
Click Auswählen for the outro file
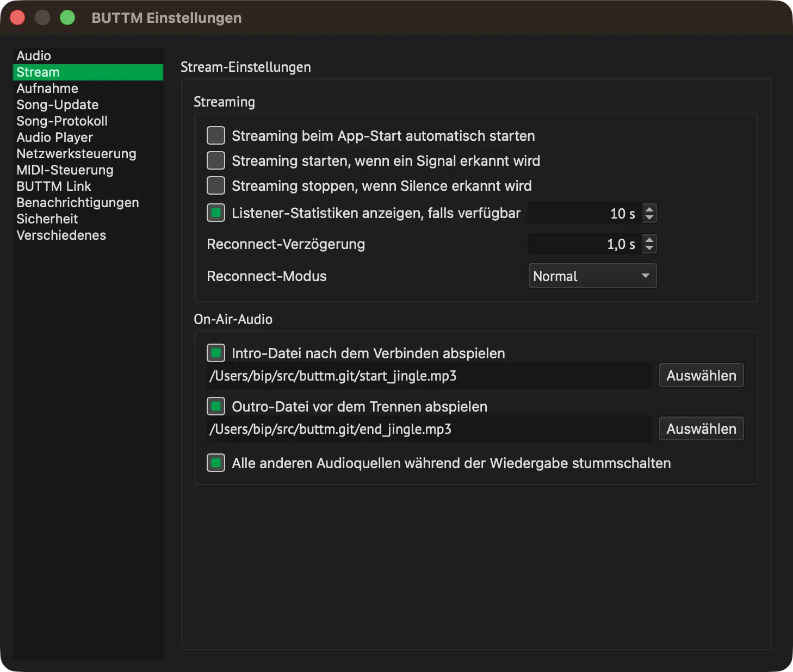701,428
